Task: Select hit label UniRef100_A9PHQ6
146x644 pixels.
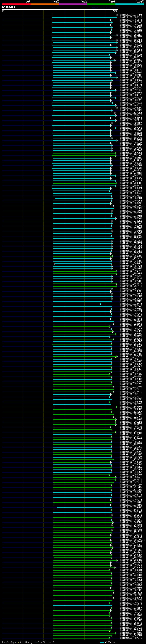Action: coord(131,90)
